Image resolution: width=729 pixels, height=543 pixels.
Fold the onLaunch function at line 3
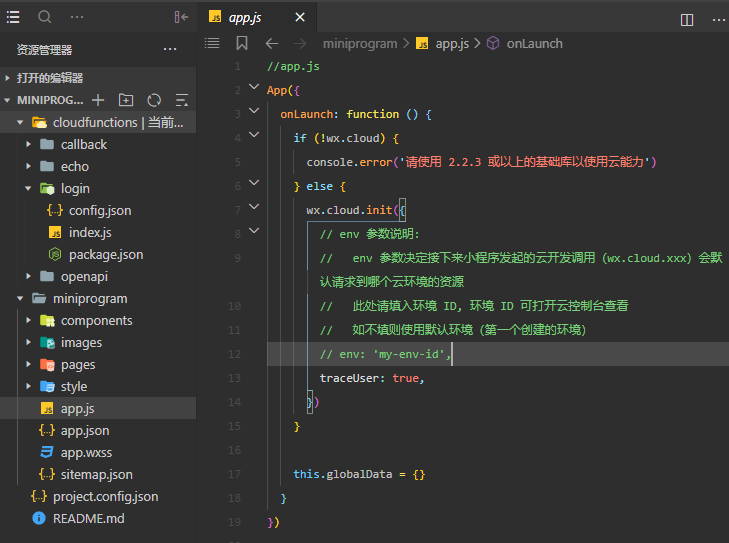[253, 113]
